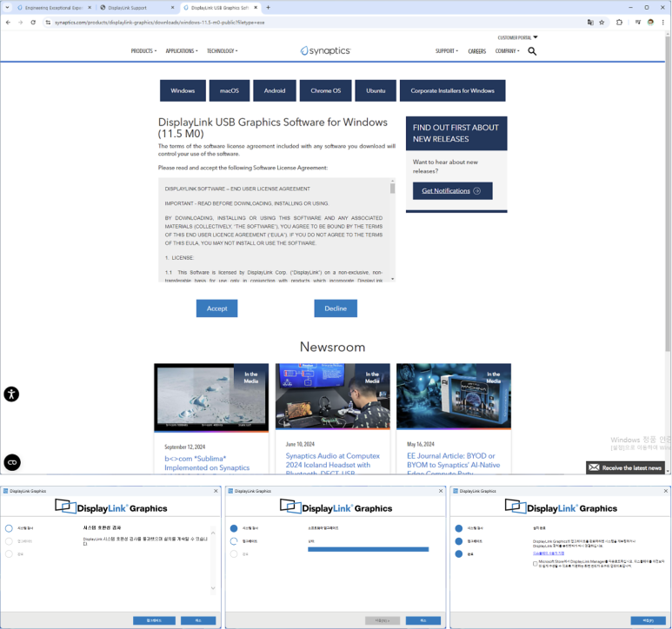Expand the APPLICATIONS menu
The image size is (672, 629).
(x=182, y=51)
